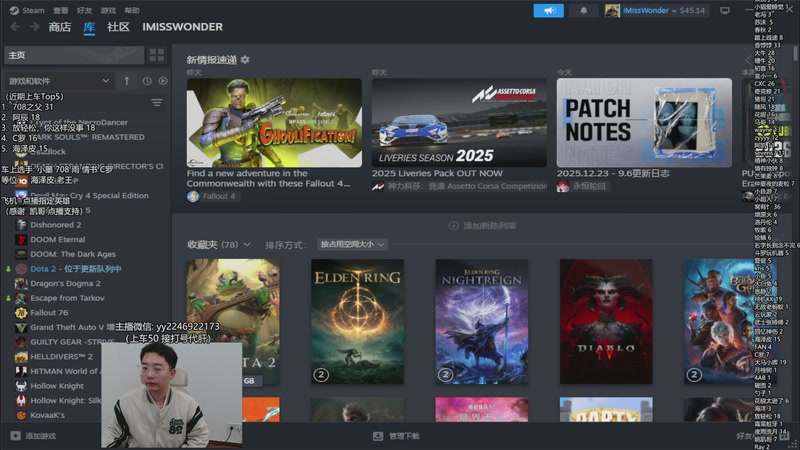Image resolution: width=800 pixels, height=450 pixels.
Task: Open the $45.14 wallet balance
Action: click(692, 10)
